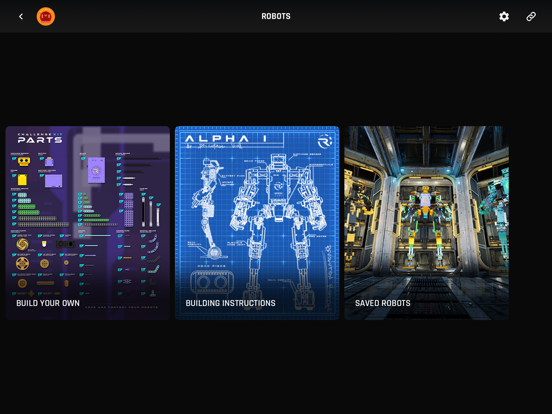Click the chain link connection icon
This screenshot has width=552, height=414.
pyautogui.click(x=531, y=17)
